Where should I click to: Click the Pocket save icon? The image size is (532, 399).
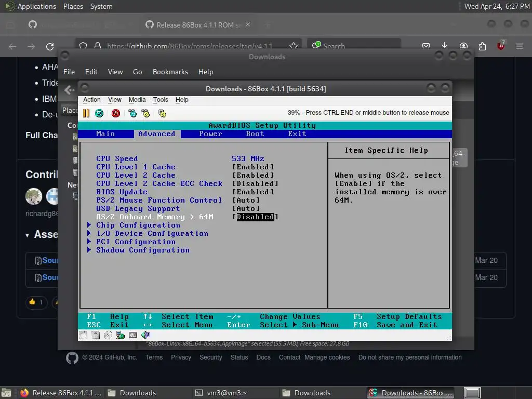click(426, 46)
